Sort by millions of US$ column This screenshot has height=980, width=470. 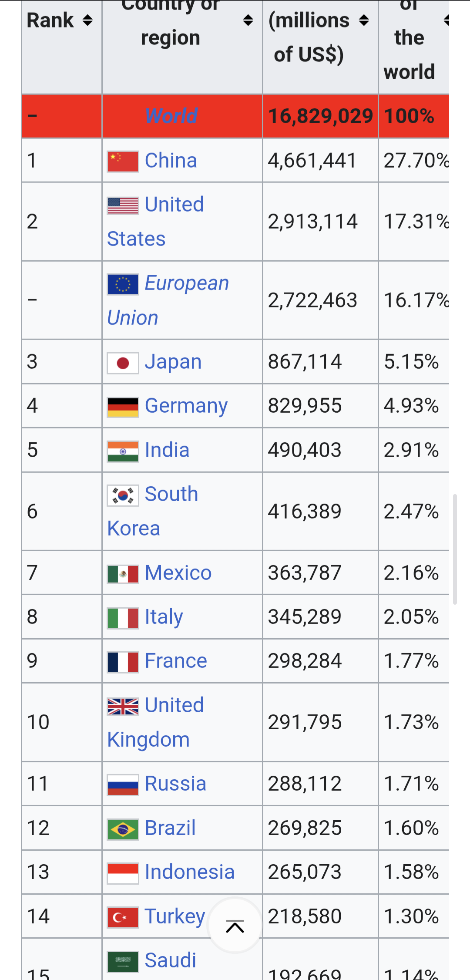click(364, 20)
